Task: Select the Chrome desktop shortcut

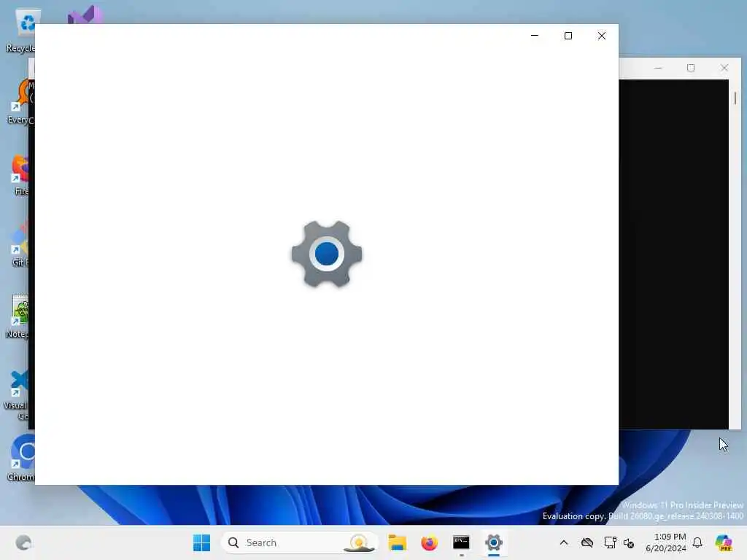Action: pos(20,458)
